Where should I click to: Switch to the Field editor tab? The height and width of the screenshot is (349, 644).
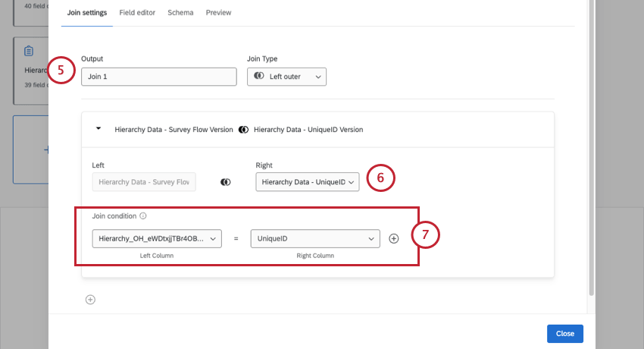pos(137,13)
